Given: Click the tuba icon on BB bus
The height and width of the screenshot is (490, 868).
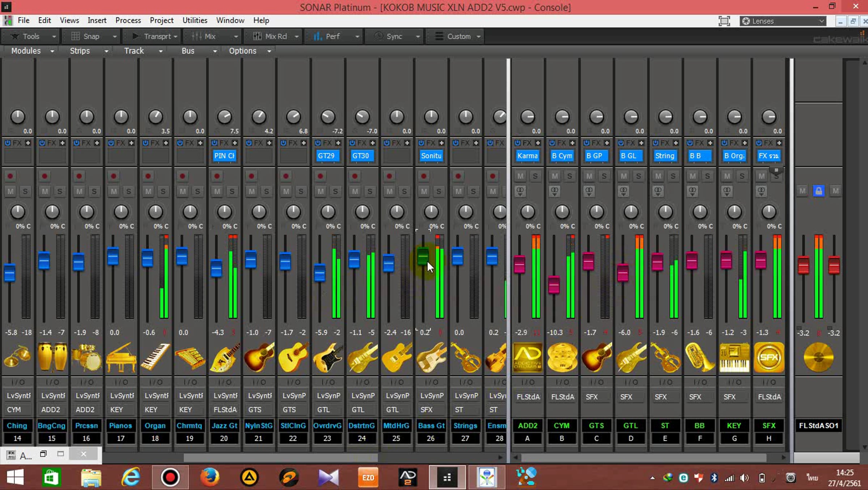Looking at the screenshot, I should pos(700,357).
